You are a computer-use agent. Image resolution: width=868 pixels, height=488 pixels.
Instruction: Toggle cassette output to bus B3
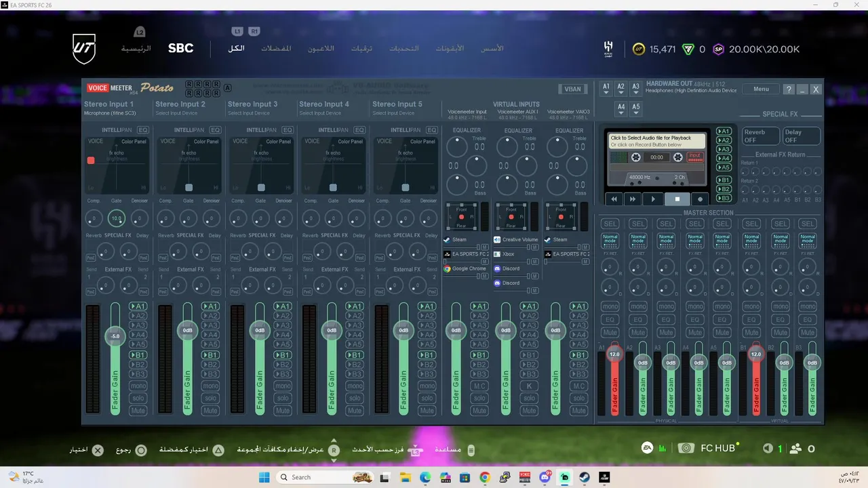point(724,198)
